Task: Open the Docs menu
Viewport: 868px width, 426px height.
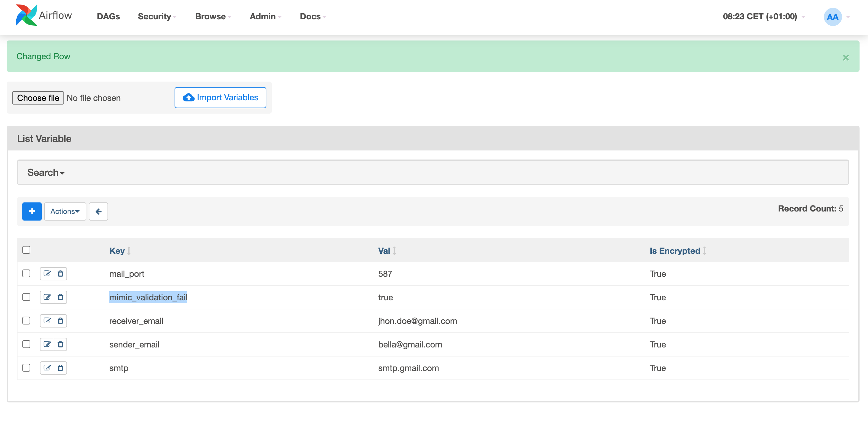Action: (313, 17)
